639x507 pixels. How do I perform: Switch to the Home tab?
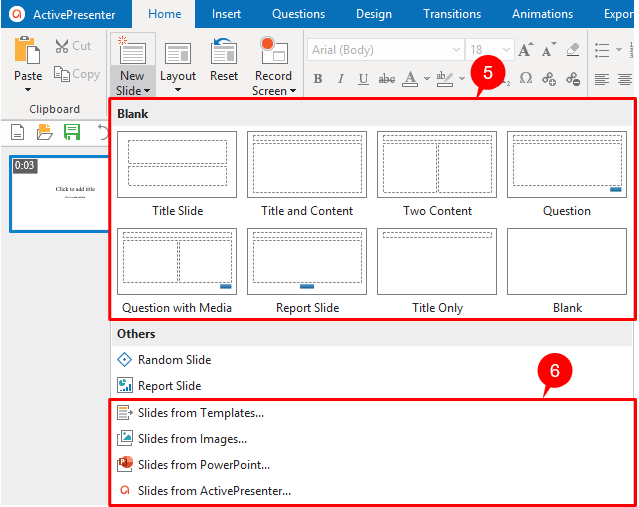pos(164,14)
